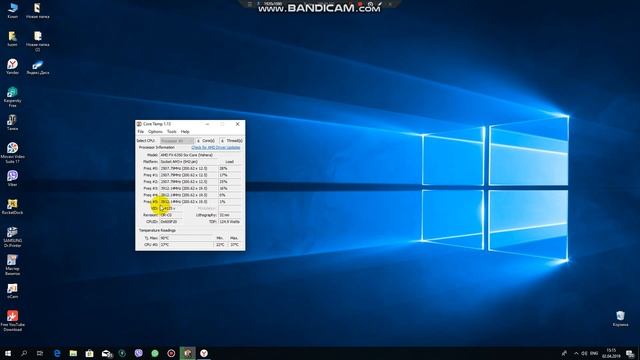Screen dimensions: 640x360
Task: Click the TDP value 124.9 Watts
Action: pyautogui.click(x=230, y=222)
